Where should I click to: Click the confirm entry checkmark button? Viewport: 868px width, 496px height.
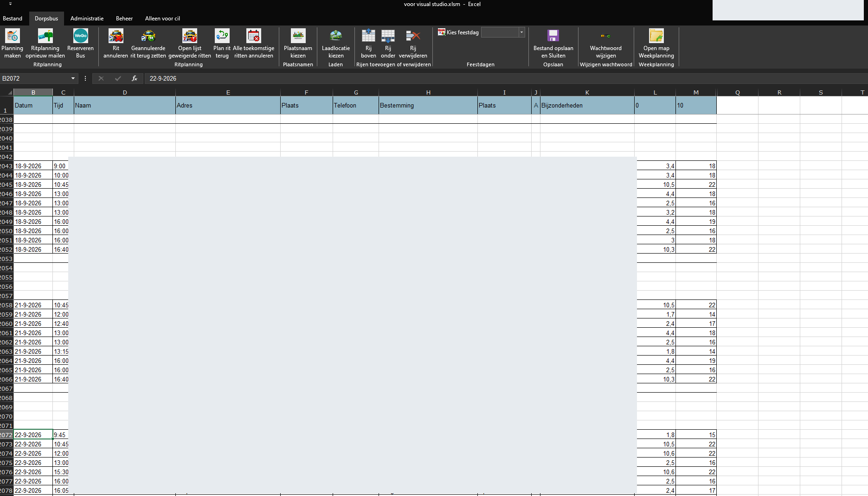tap(118, 78)
